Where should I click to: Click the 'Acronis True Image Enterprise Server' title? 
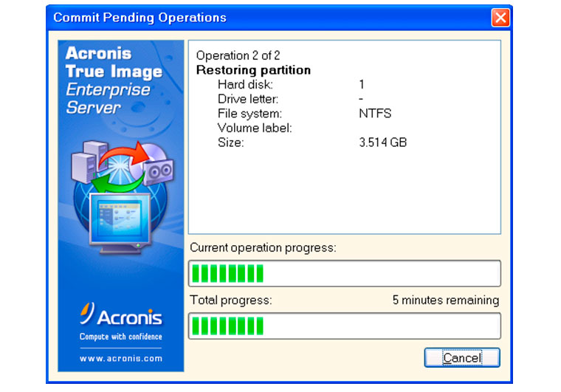114,80
